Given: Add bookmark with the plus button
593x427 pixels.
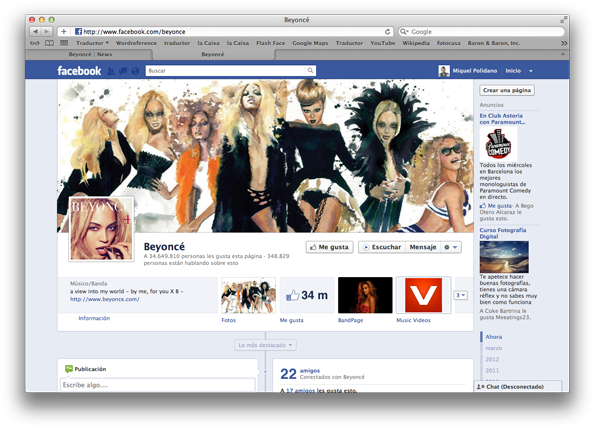Looking at the screenshot, I should point(64,31).
